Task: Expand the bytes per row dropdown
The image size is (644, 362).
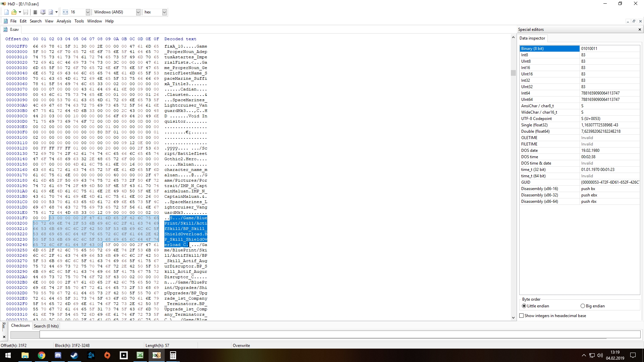Action: [88, 12]
